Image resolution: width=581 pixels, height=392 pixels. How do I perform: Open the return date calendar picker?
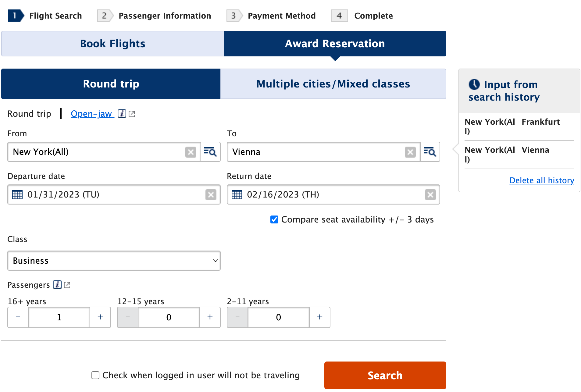[x=237, y=194]
